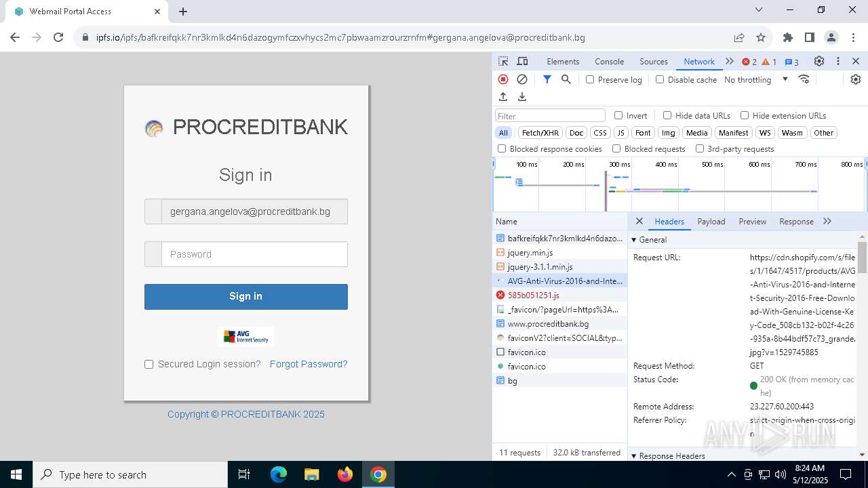Open network search magnifier
Screen dimensions: 868x488
[x=566, y=79]
